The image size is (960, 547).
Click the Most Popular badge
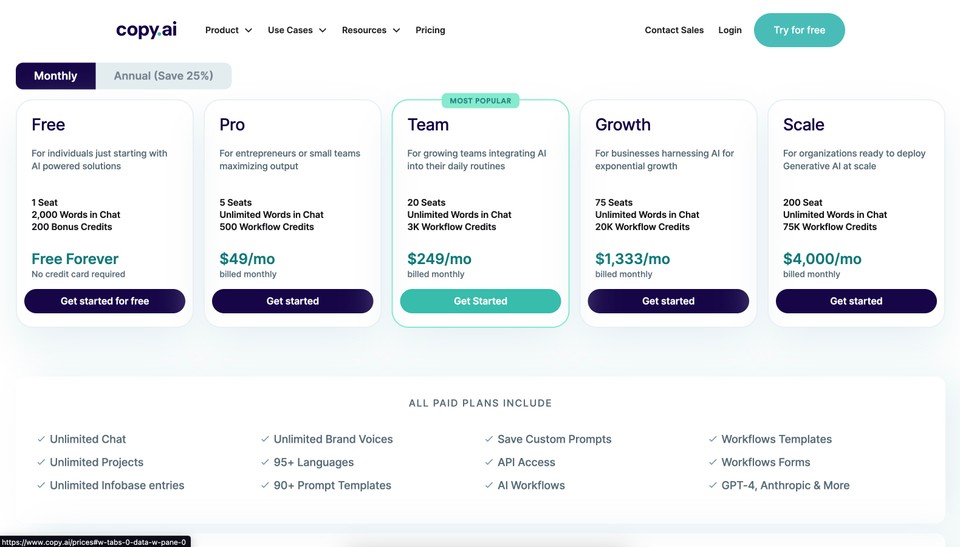(x=481, y=100)
